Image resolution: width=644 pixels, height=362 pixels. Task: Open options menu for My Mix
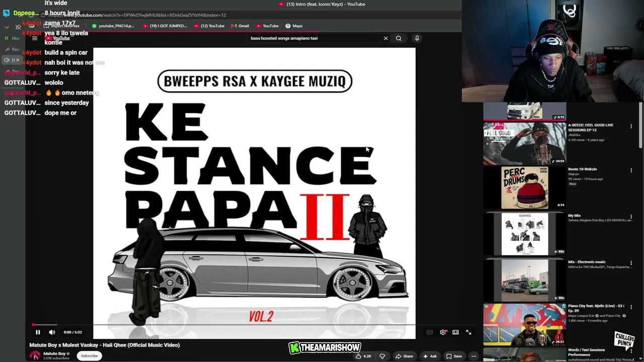click(631, 217)
